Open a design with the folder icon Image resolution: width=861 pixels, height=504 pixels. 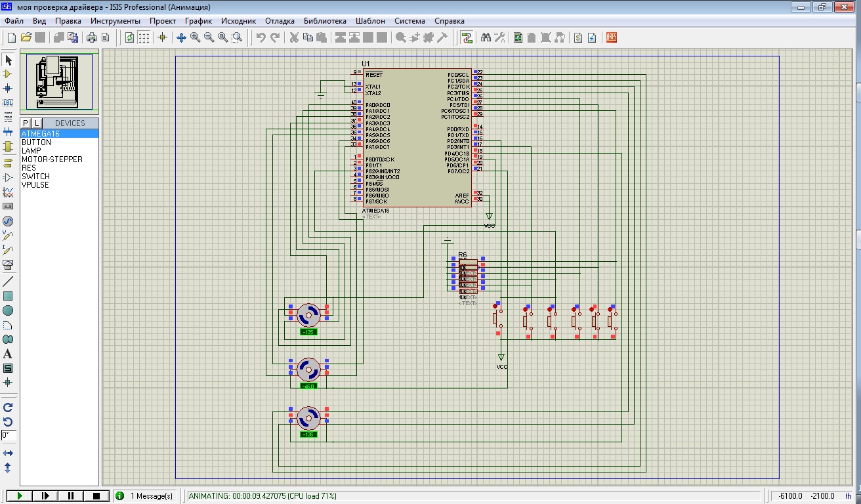[26, 37]
